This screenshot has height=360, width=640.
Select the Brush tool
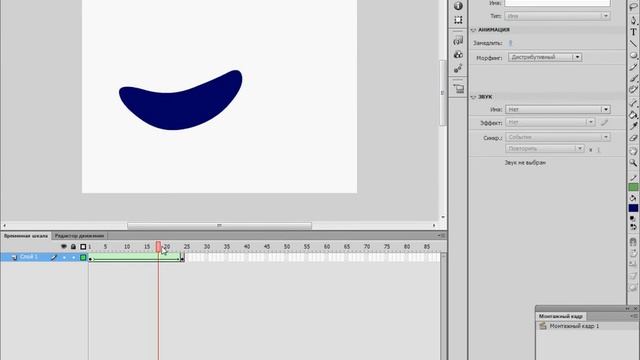tap(633, 78)
